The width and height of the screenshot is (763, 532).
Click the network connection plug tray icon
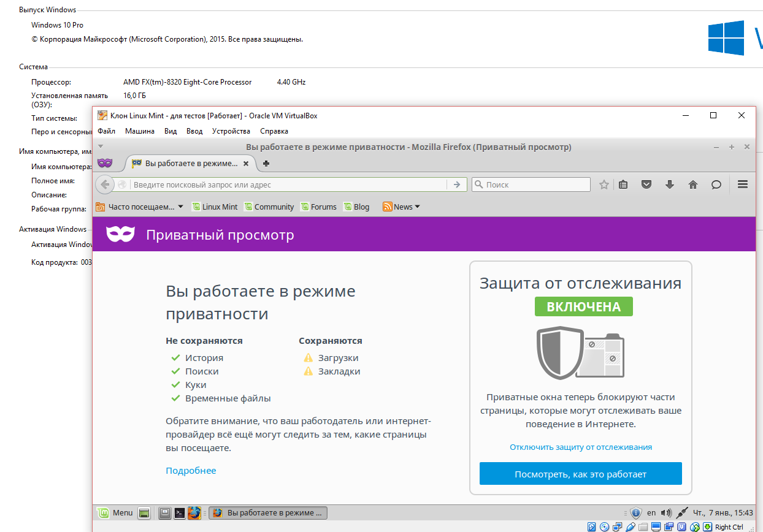click(681, 512)
